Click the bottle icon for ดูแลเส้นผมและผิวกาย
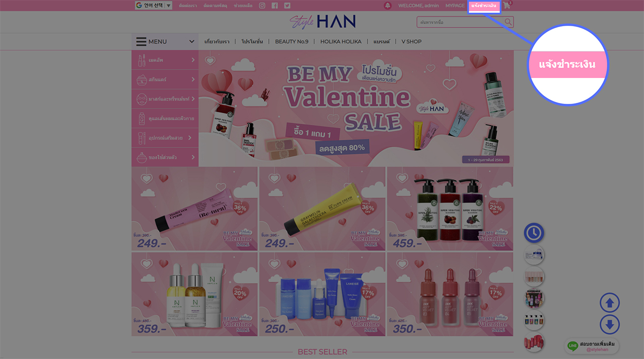This screenshot has width=644, height=359. tap(141, 118)
